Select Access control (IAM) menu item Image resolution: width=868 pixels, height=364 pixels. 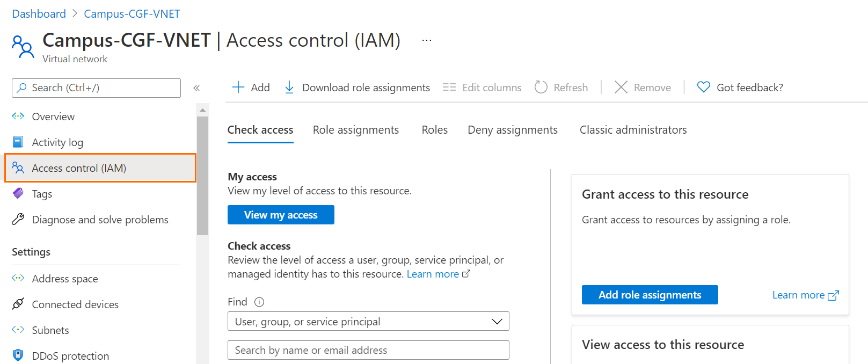[x=100, y=168]
